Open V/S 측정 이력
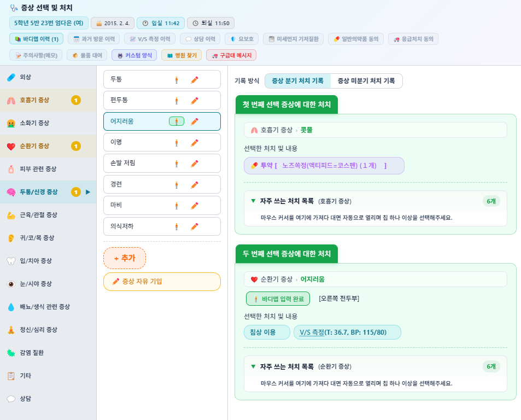521x420 pixels. click(150, 39)
